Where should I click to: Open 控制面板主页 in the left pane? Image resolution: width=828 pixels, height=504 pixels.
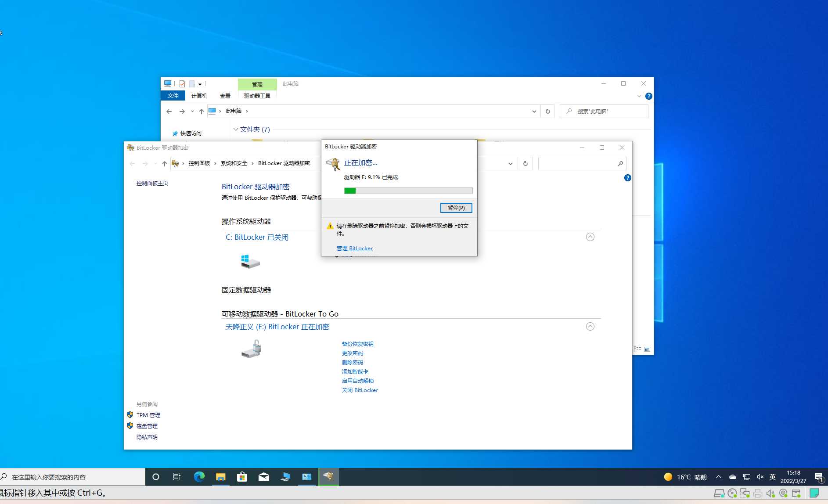point(152,183)
